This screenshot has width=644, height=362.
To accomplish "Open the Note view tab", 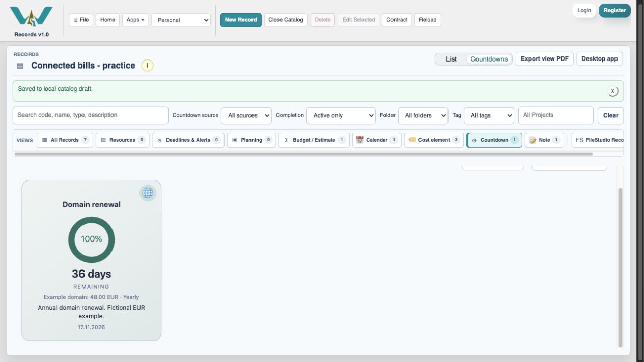I will click(544, 140).
